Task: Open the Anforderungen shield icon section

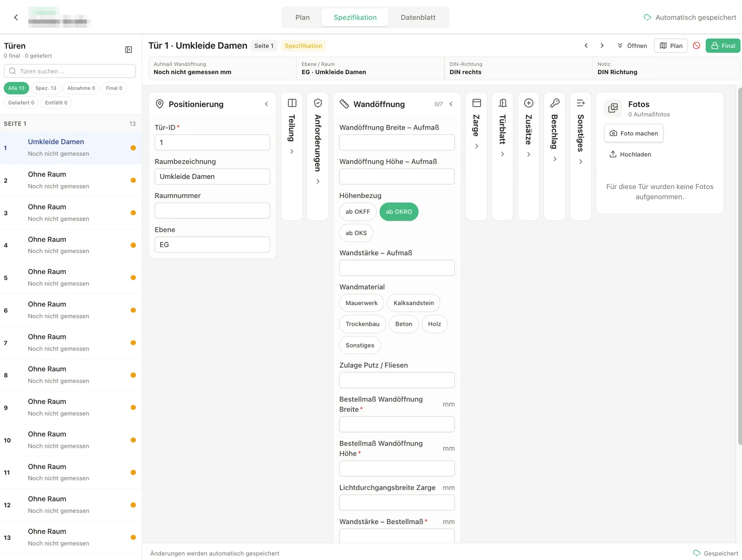Action: 318,103
